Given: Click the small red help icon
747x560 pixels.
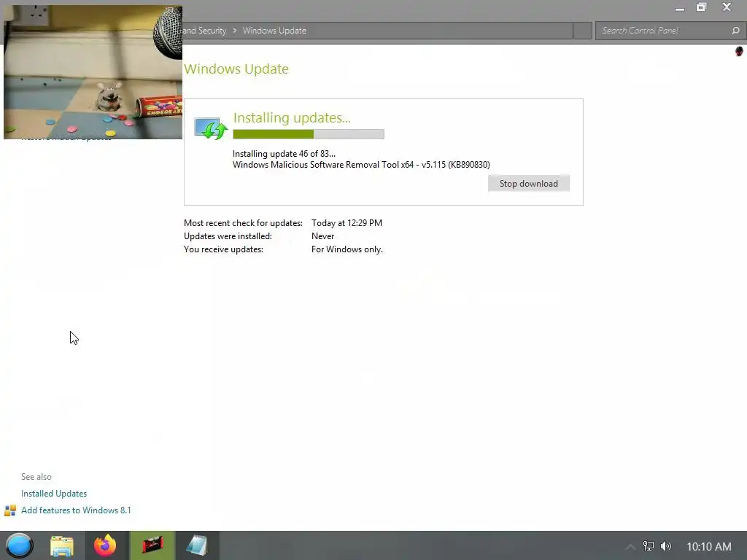Looking at the screenshot, I should coord(739,51).
